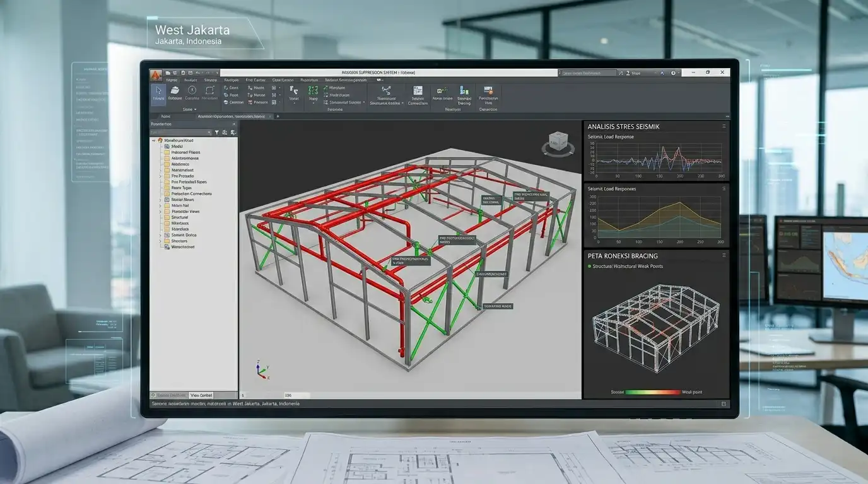
Task: Click the Seismic Bracing ribbon icon
Action: [464, 91]
